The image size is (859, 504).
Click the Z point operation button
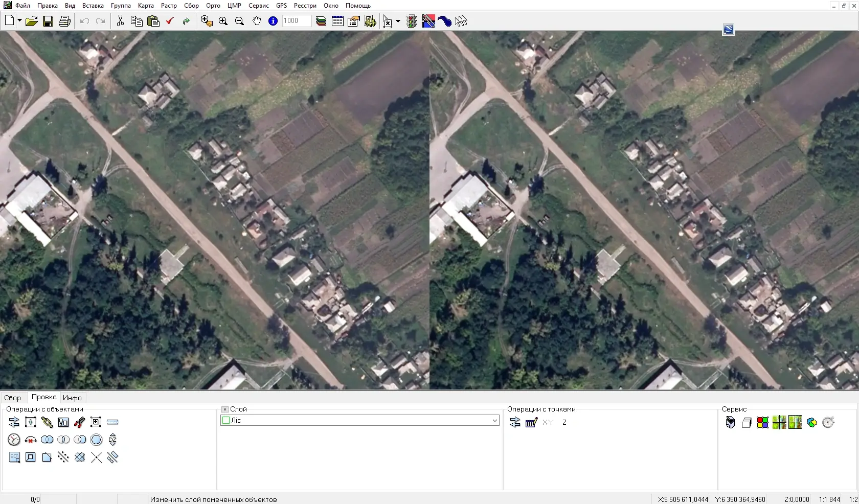tap(564, 422)
